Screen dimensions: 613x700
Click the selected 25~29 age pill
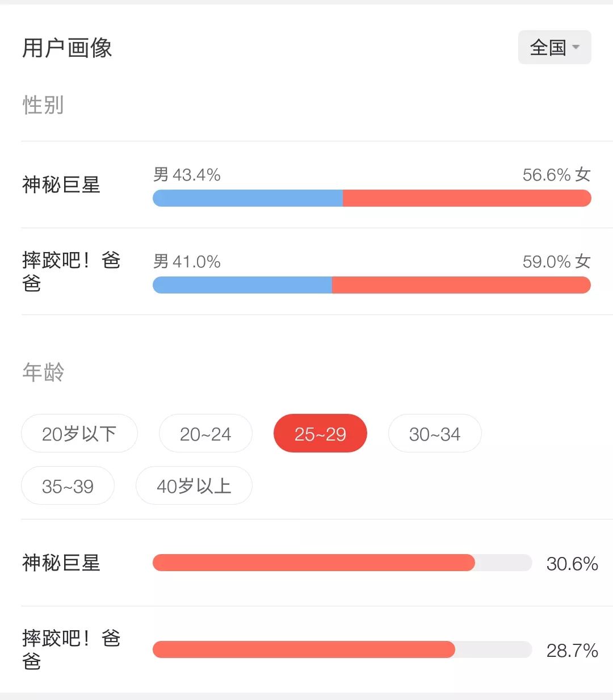pyautogui.click(x=320, y=434)
